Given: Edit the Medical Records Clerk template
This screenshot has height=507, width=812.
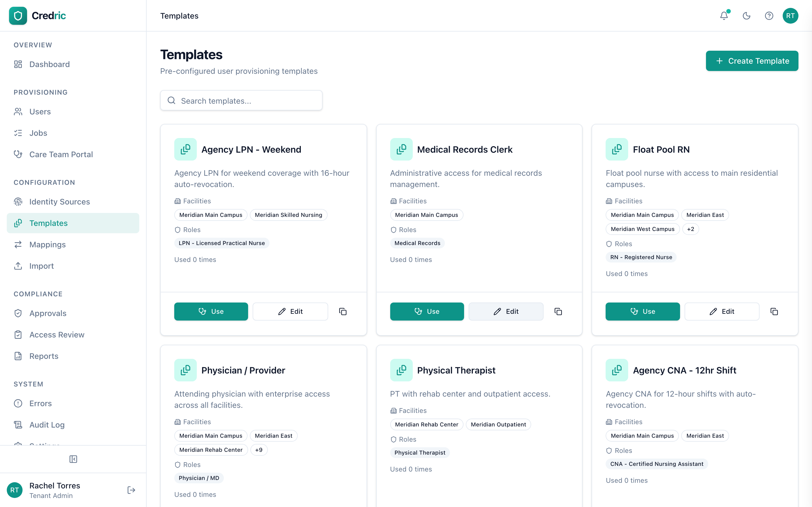Looking at the screenshot, I should click(x=506, y=311).
